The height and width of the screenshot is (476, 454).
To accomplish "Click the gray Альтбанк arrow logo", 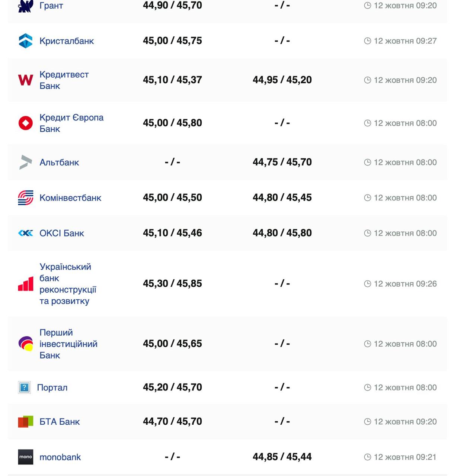I will pyautogui.click(x=25, y=162).
